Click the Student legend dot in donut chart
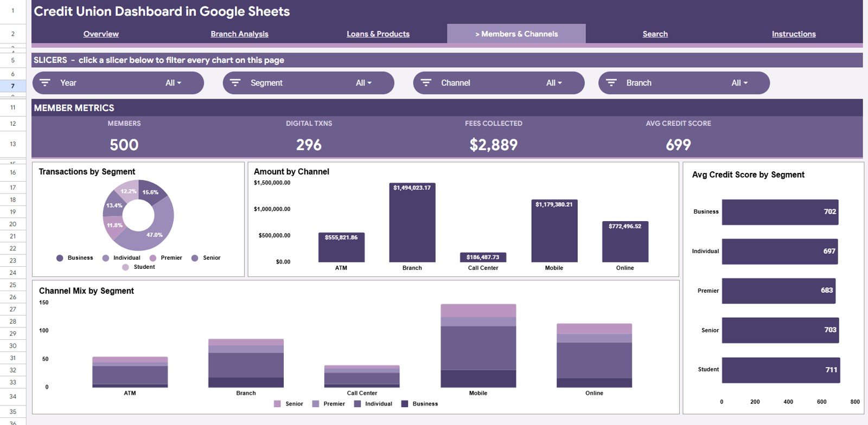 click(x=126, y=267)
